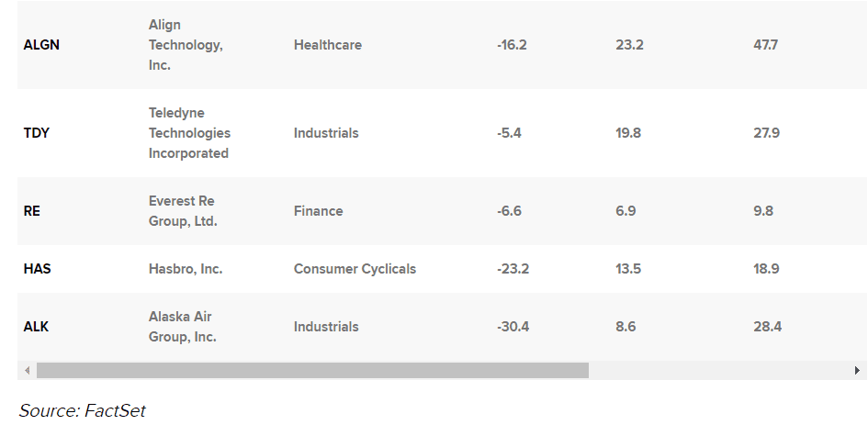
Task: Click the left scroll arrow of the table scrollbar
Action: point(28,370)
